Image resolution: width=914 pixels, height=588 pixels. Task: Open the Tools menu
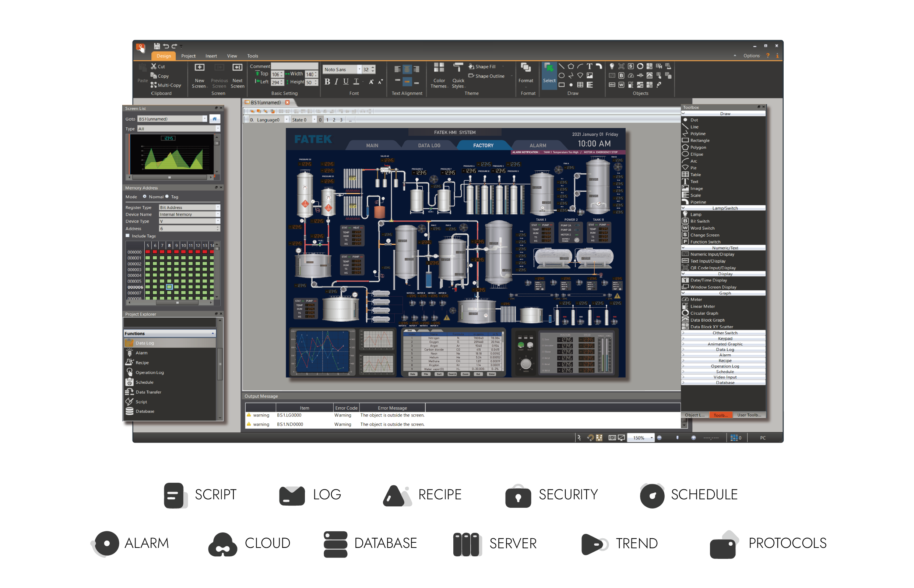tap(253, 56)
